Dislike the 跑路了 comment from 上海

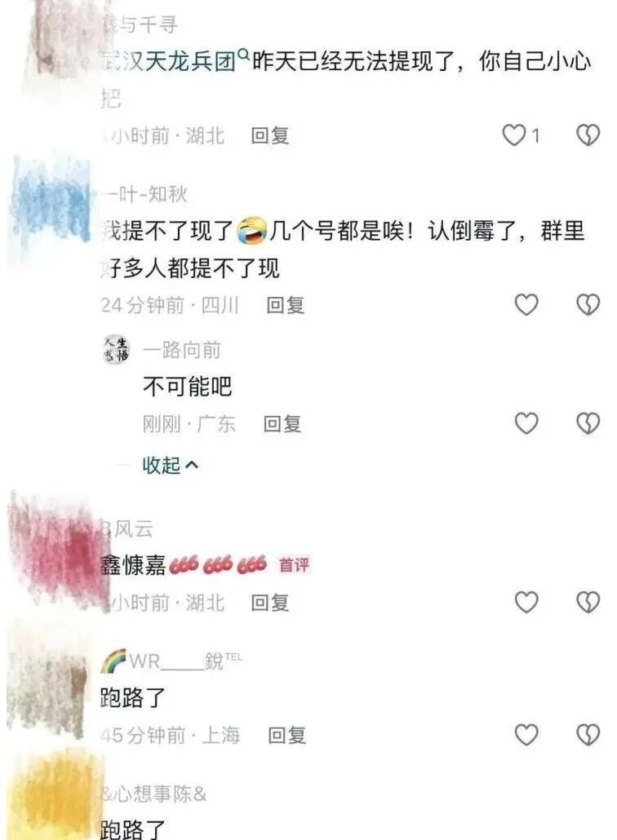click(x=588, y=735)
